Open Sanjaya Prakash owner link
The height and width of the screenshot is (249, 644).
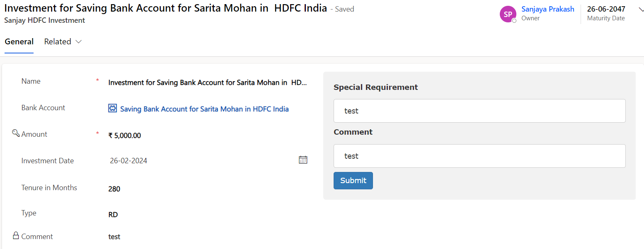point(547,9)
